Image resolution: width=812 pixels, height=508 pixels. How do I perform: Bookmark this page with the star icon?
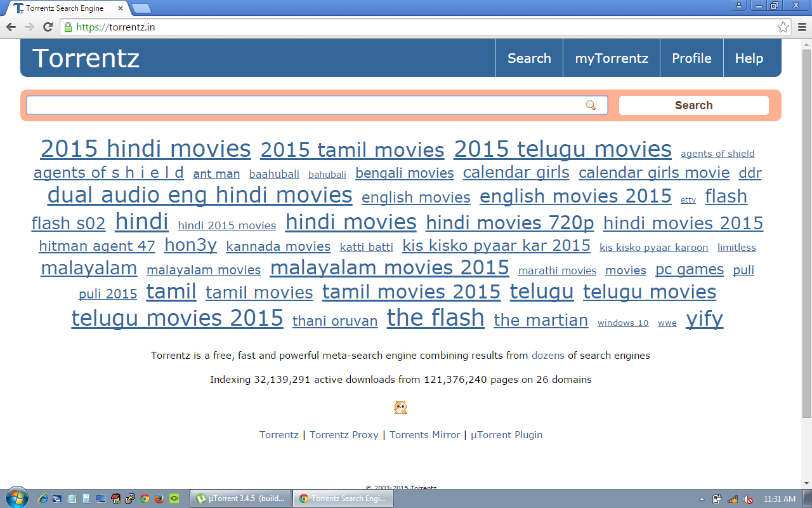(x=783, y=27)
